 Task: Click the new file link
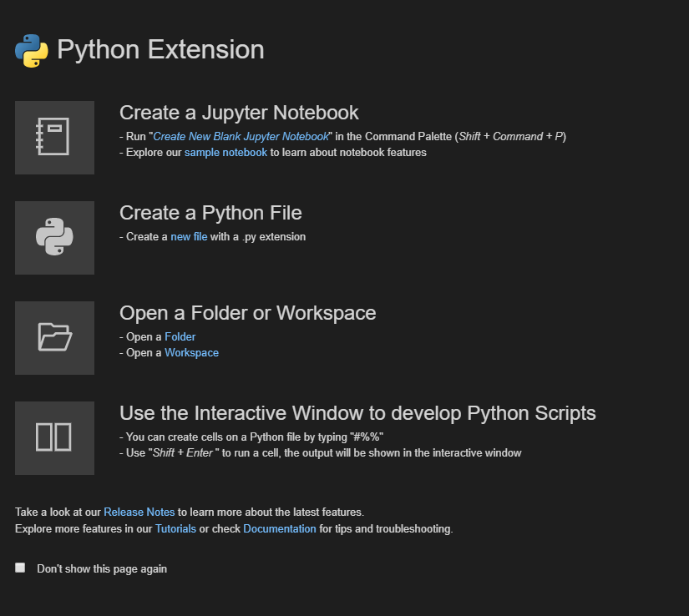(x=189, y=236)
